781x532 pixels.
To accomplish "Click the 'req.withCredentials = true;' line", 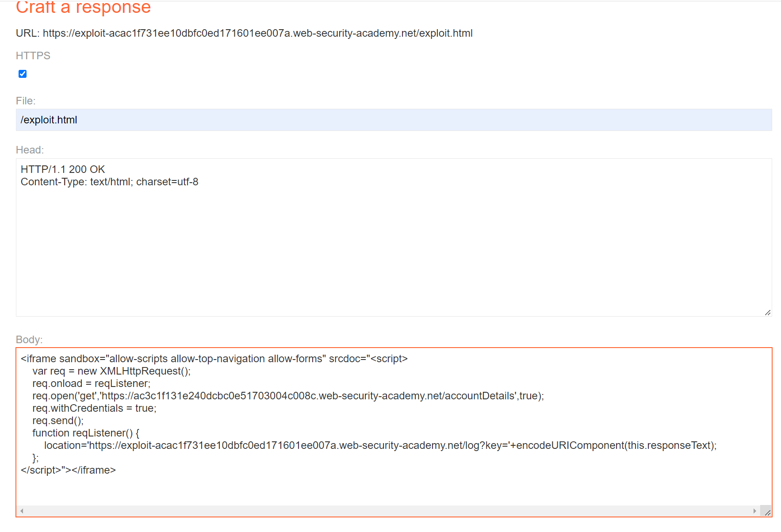I will [94, 408].
